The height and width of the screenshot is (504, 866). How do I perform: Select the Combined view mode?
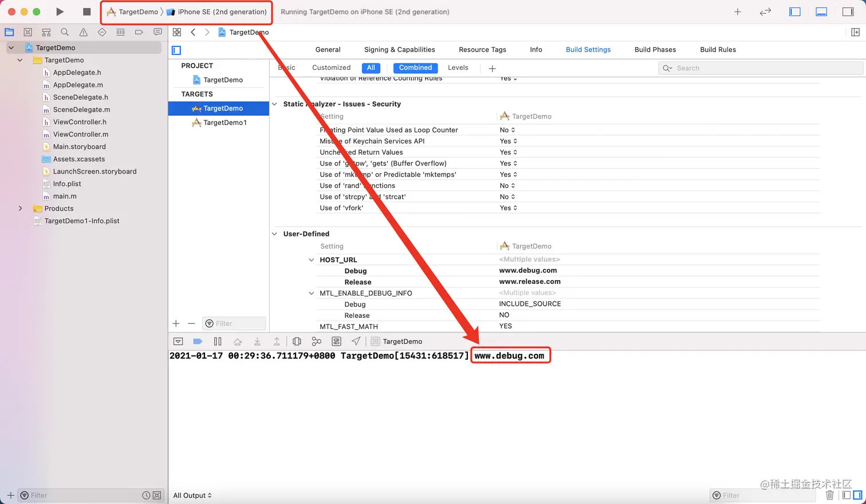415,68
